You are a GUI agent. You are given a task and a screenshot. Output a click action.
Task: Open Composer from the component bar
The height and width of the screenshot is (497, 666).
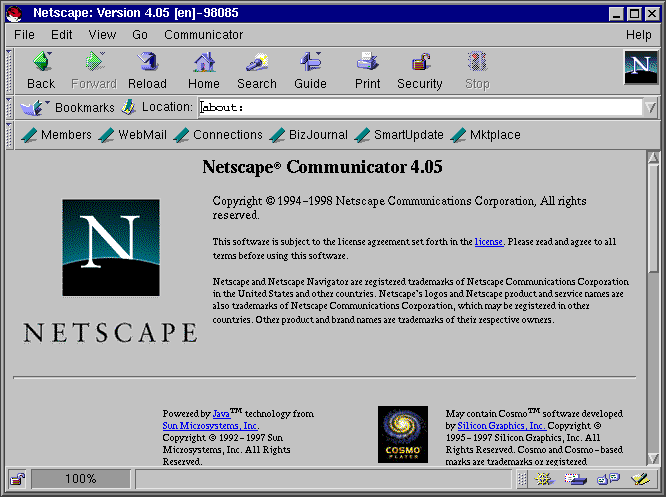[x=641, y=479]
